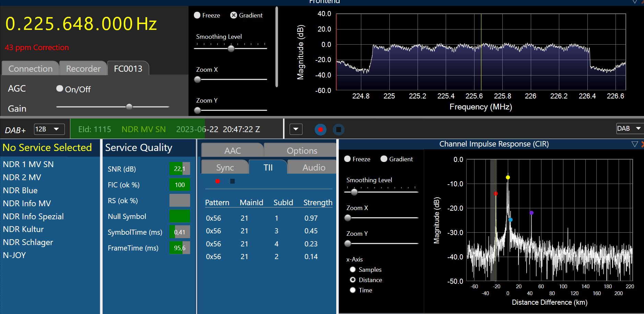Switch to the Recorder tab

coord(83,69)
